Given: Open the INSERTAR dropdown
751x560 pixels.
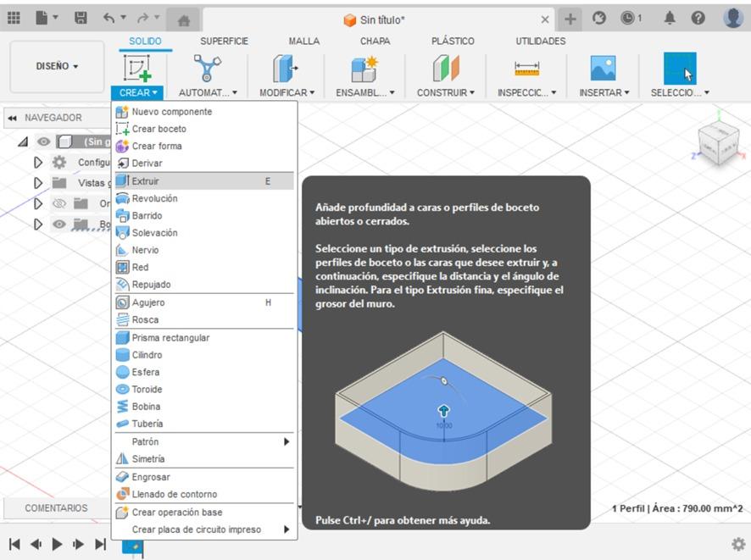Looking at the screenshot, I should [604, 92].
